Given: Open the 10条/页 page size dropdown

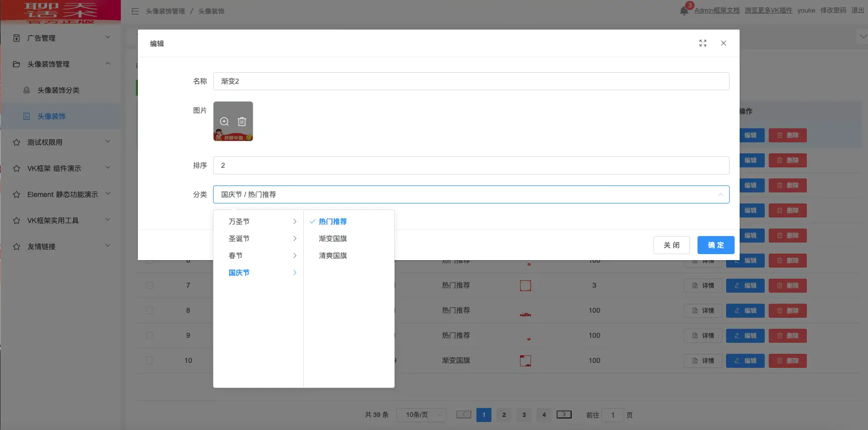Looking at the screenshot, I should pyautogui.click(x=421, y=415).
